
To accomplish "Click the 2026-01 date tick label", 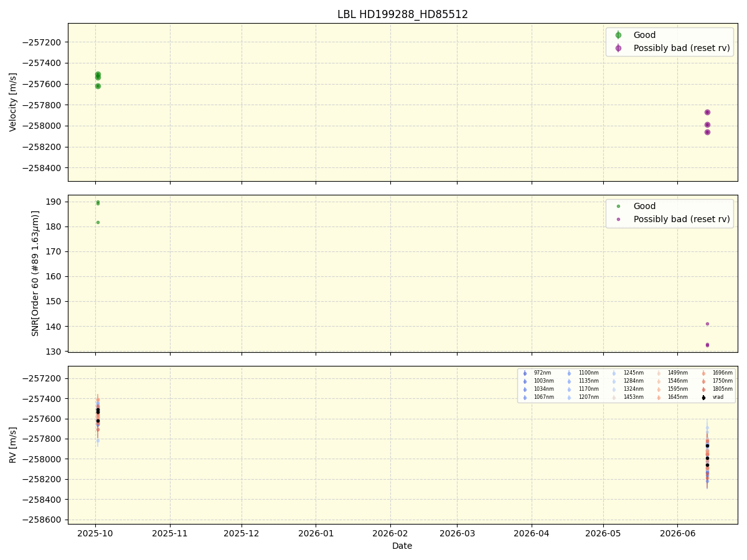I will [x=316, y=533].
